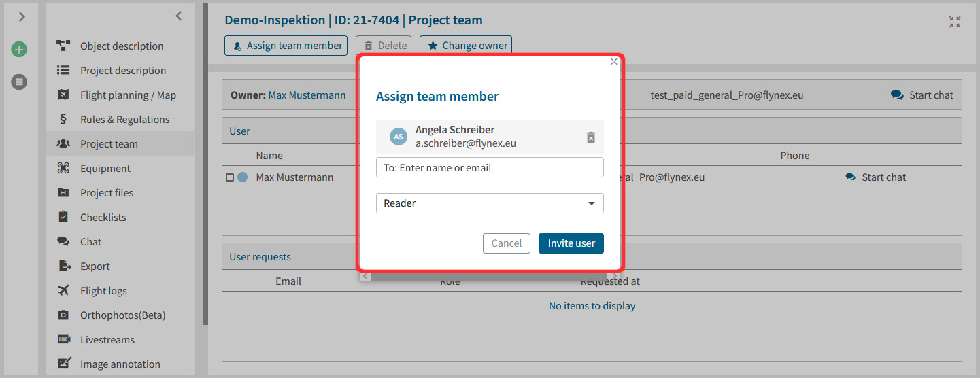Image resolution: width=980 pixels, height=378 pixels.
Task: Expand the left rail with right chevron
Action: pos(22,17)
